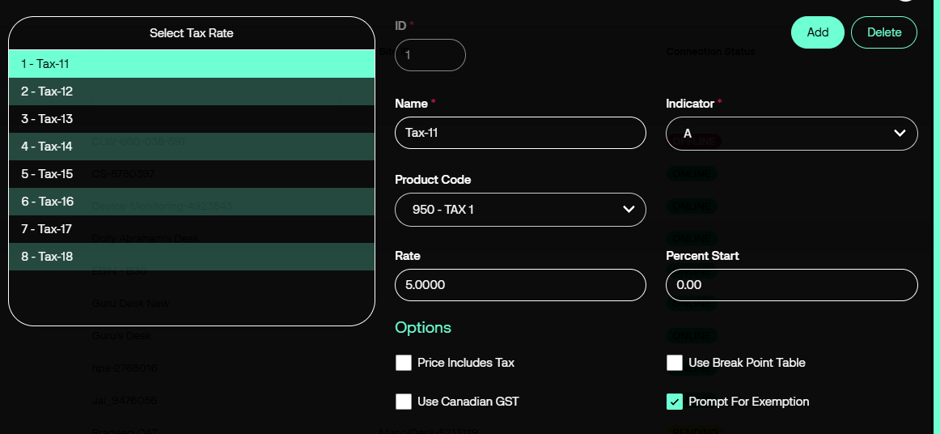The image size is (940, 434).
Task: Open the Indicator dropdown showing A
Action: (x=791, y=133)
